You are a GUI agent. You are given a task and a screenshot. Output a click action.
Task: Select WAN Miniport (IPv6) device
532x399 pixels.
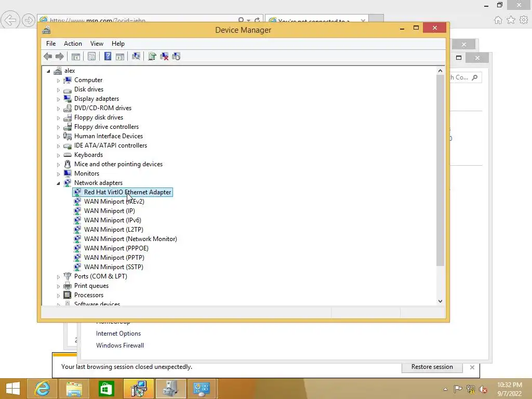tap(112, 220)
